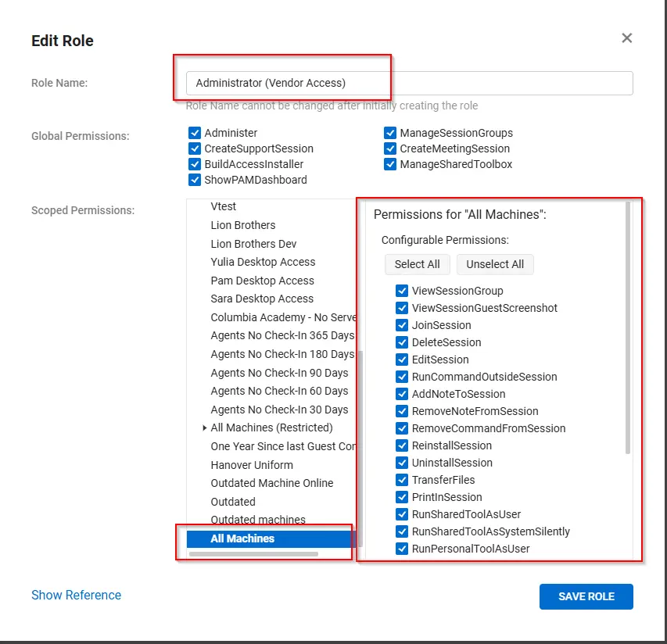Disable the DeleteSession permission

point(402,342)
